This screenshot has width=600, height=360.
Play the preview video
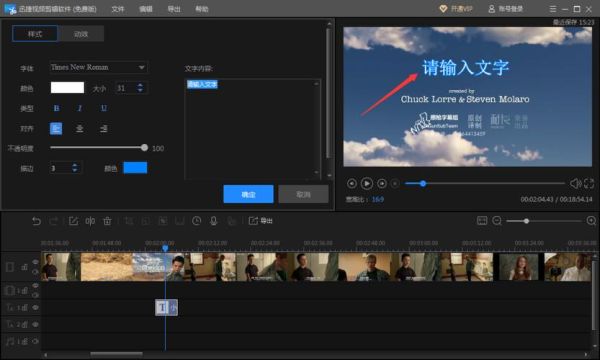pos(366,184)
